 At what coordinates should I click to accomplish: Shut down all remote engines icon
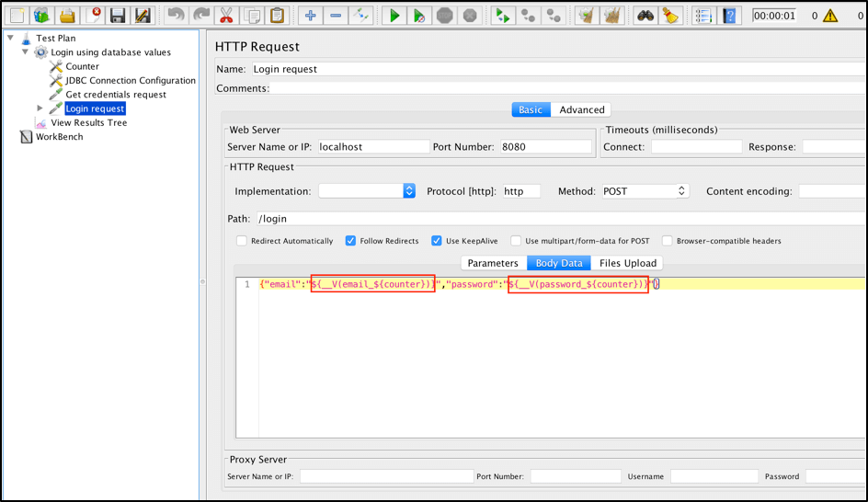point(554,15)
